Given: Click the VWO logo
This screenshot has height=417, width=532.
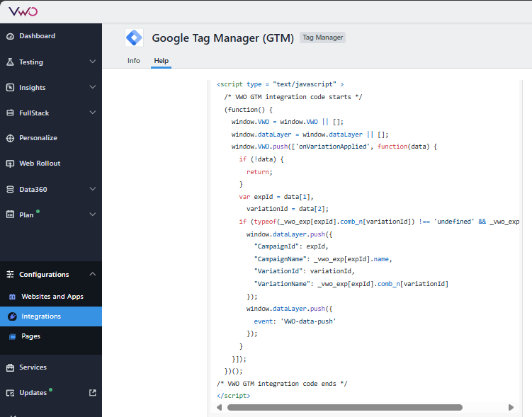Looking at the screenshot, I should pos(23,11).
